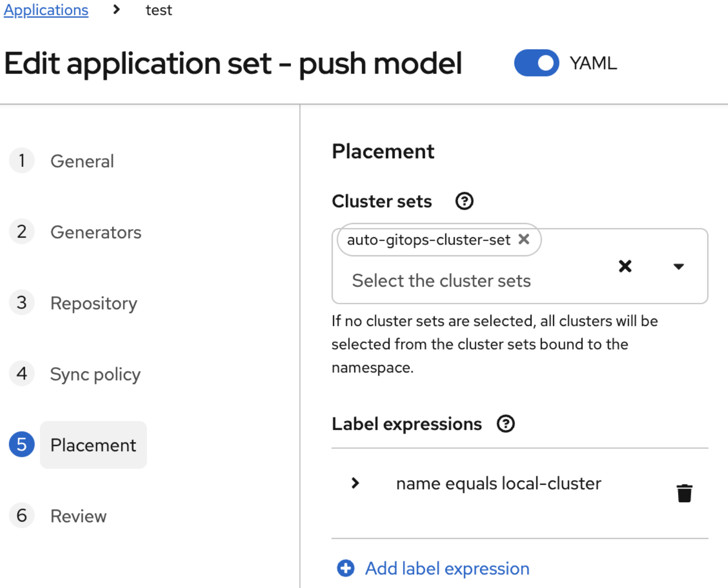Open the Repository step
Screen dimensions: 728x588
coord(94,303)
